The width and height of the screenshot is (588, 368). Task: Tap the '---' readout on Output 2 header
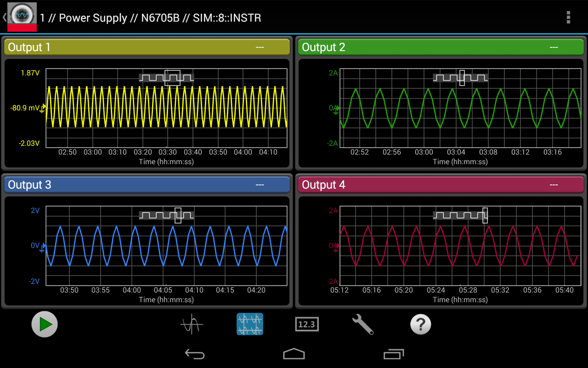click(554, 47)
